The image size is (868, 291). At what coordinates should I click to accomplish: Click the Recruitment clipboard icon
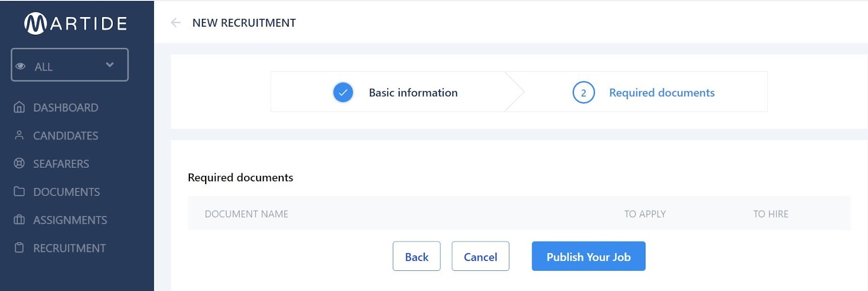tap(19, 248)
